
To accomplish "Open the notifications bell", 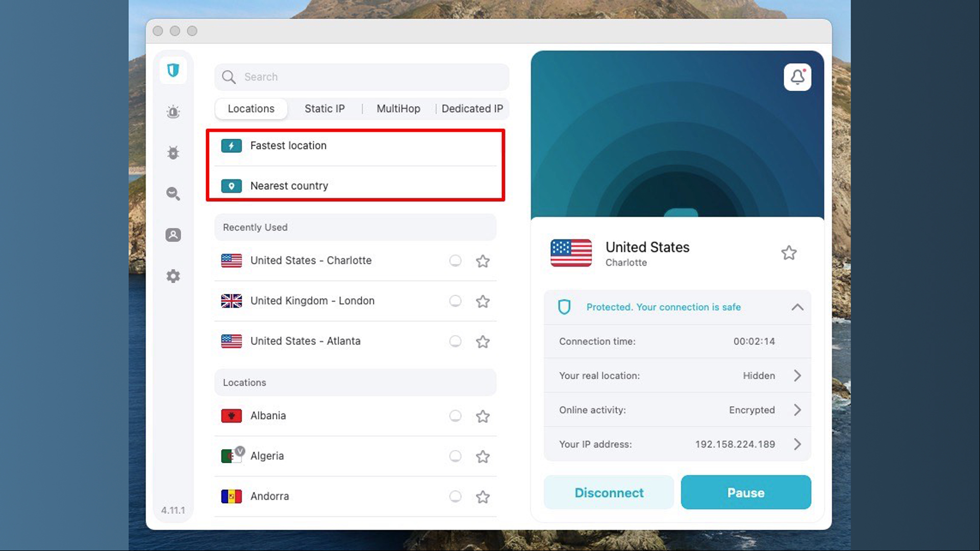I will [x=797, y=77].
